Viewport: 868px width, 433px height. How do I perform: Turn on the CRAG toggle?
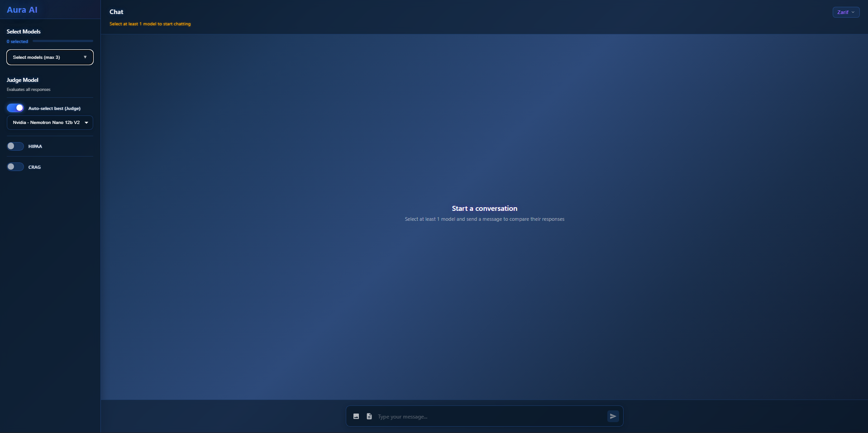tap(15, 167)
